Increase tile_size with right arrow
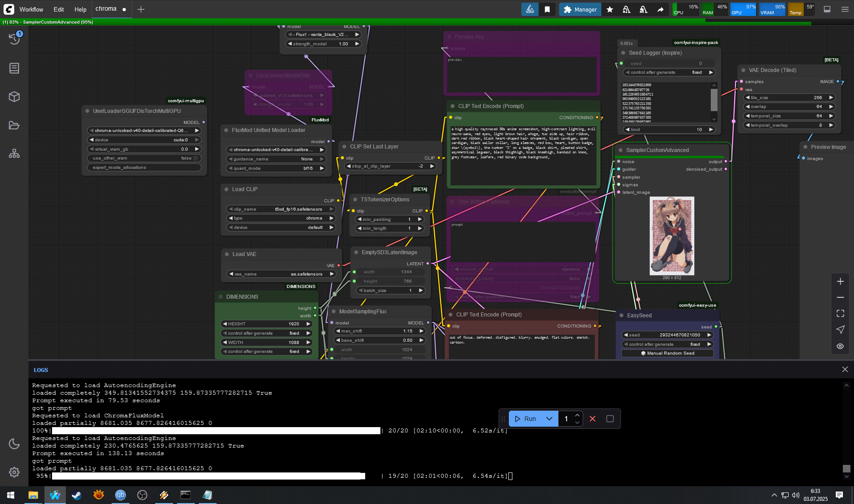Screen dimensions: 854x504 pos(830,98)
